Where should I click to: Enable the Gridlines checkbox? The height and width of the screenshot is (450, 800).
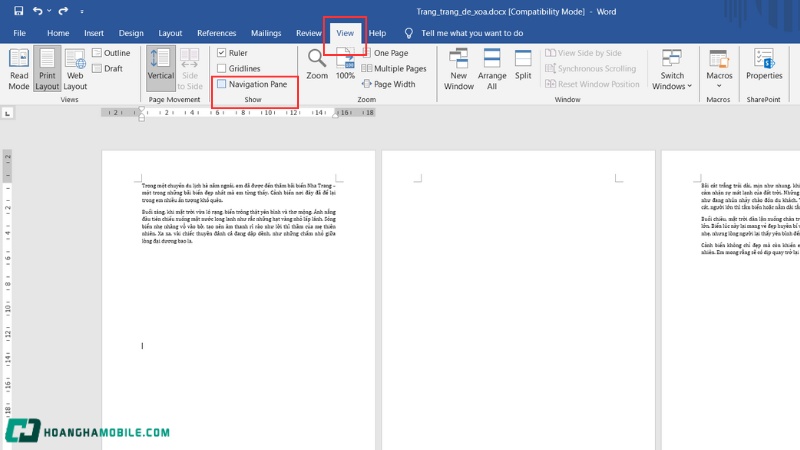click(x=222, y=68)
